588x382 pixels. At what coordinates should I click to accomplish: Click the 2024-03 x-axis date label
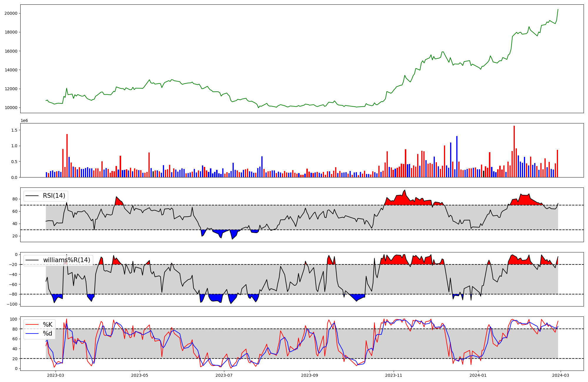pos(561,375)
